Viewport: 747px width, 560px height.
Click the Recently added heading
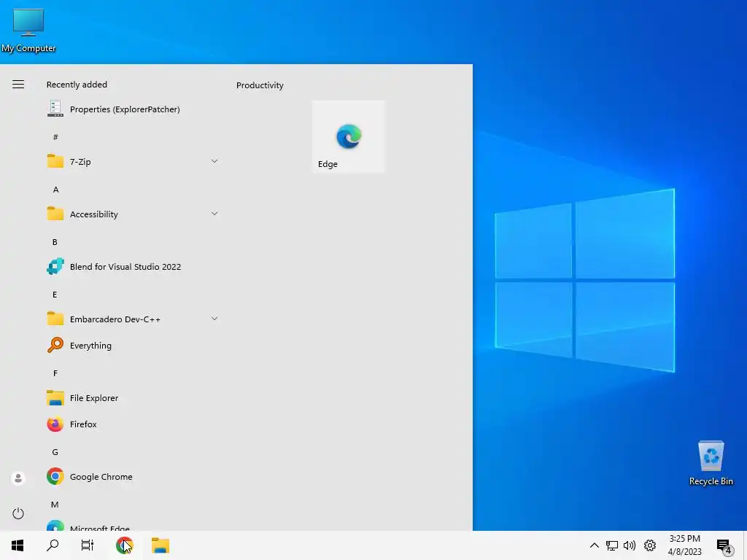point(77,85)
